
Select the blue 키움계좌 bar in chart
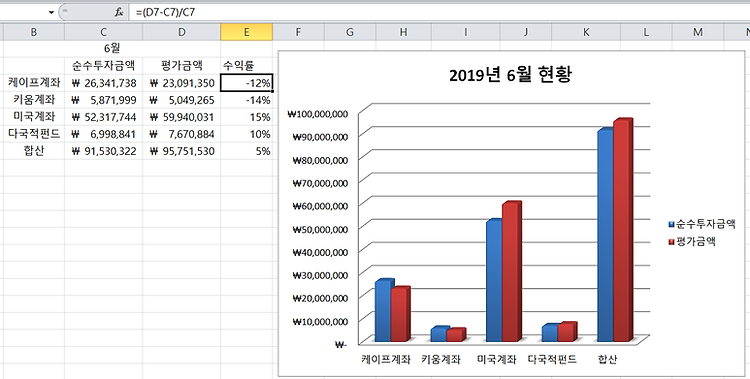click(x=439, y=334)
